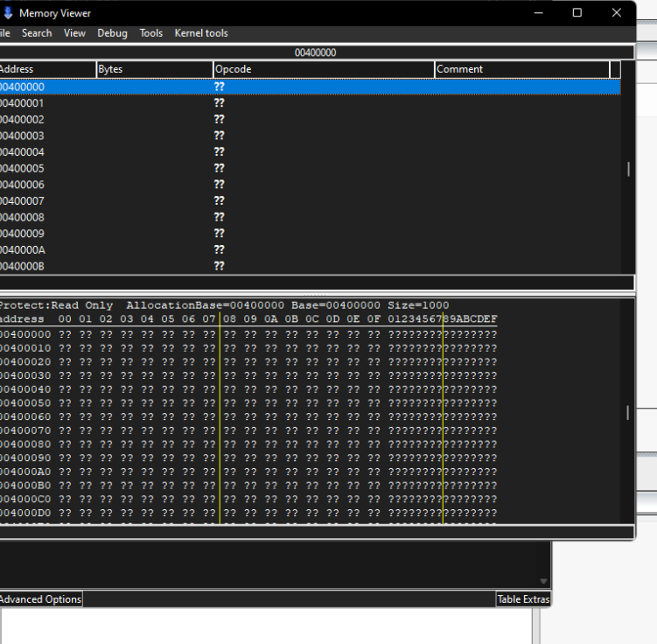Screen dimensions: 657x644
Task: Click the Memory Viewer app icon in title bar
Action: coord(7,13)
